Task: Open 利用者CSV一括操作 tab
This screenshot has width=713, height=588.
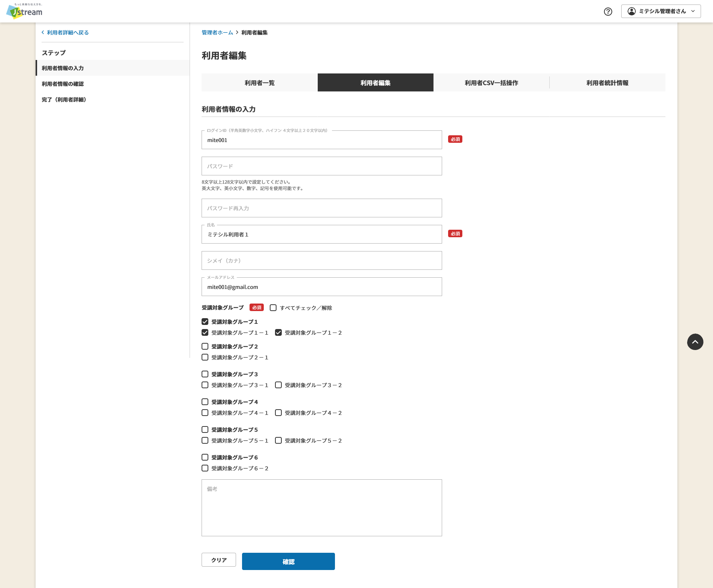Action: 491,82
